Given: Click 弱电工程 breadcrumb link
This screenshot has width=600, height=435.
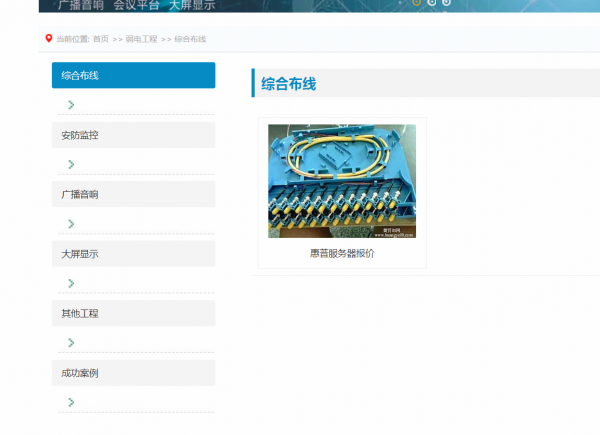Looking at the screenshot, I should (141, 40).
